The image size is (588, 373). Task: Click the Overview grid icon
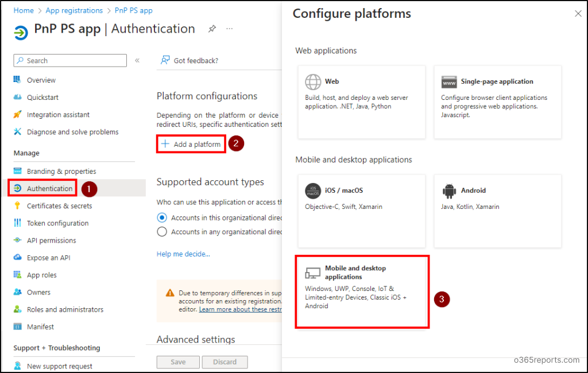pos(17,79)
